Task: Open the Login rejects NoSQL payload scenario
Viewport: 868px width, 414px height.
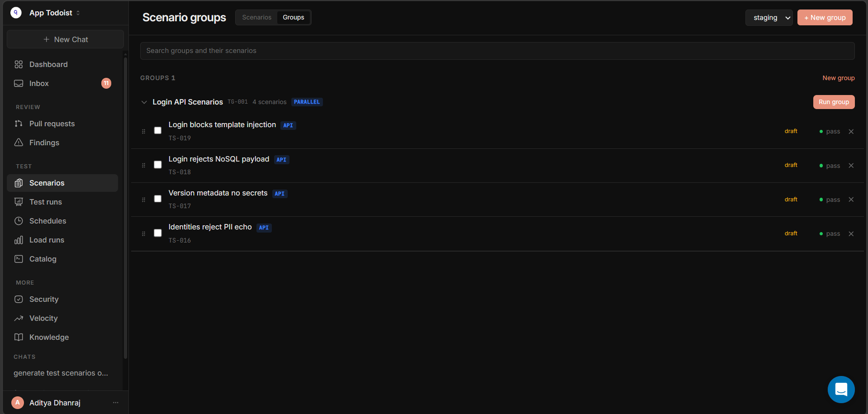Action: pyautogui.click(x=219, y=159)
